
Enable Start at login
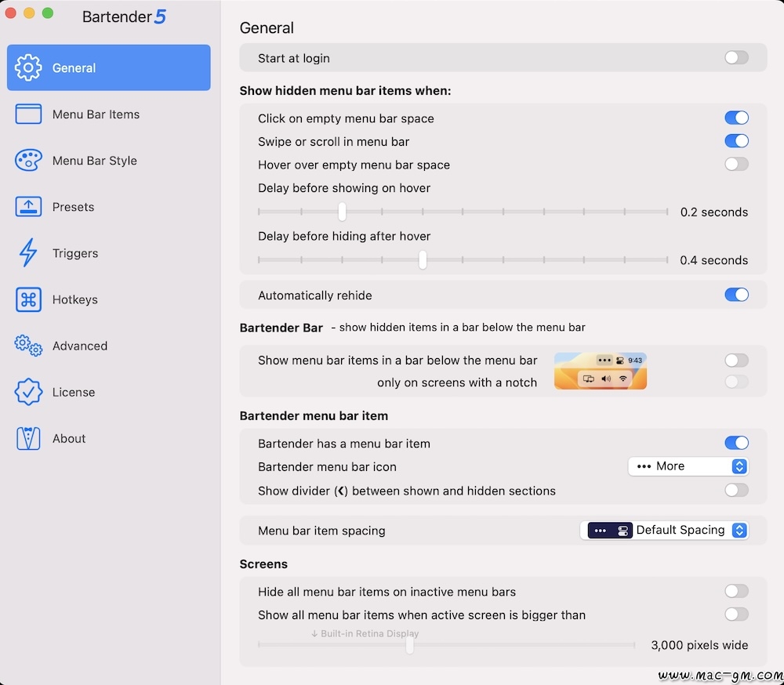point(736,57)
